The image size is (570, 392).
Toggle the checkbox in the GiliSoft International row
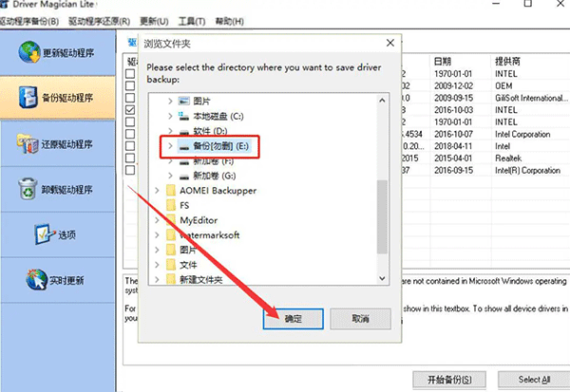130,98
